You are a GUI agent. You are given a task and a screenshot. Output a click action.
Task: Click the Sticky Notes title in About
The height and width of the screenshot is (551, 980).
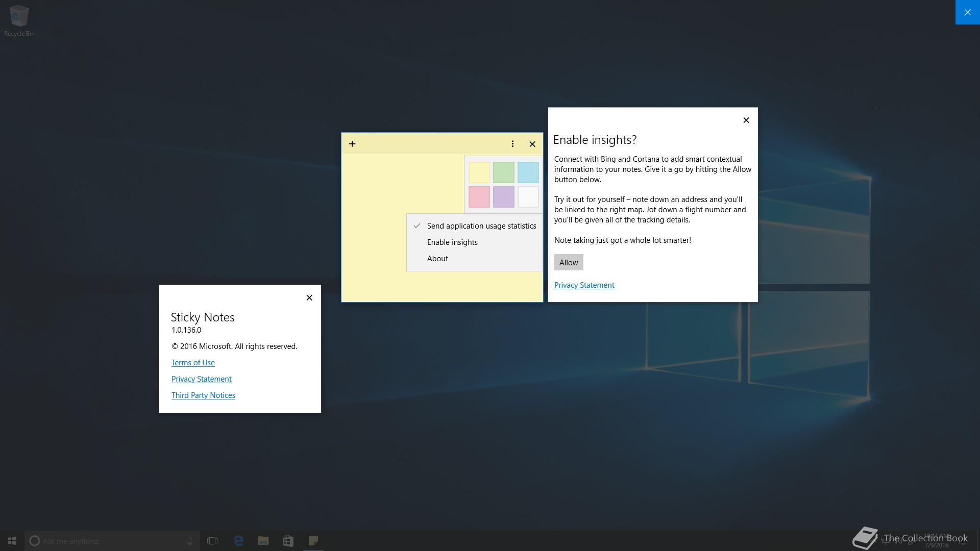coord(203,317)
